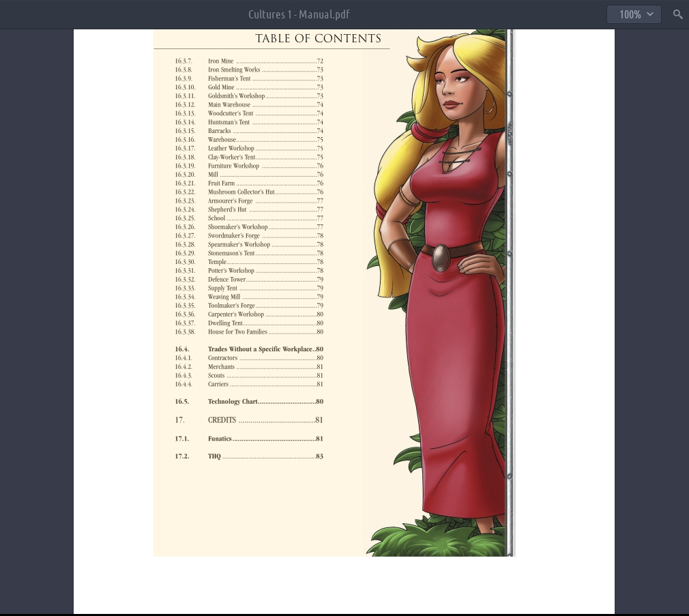This screenshot has height=616, width=689.
Task: Click the search magnifier icon
Action: 677,14
